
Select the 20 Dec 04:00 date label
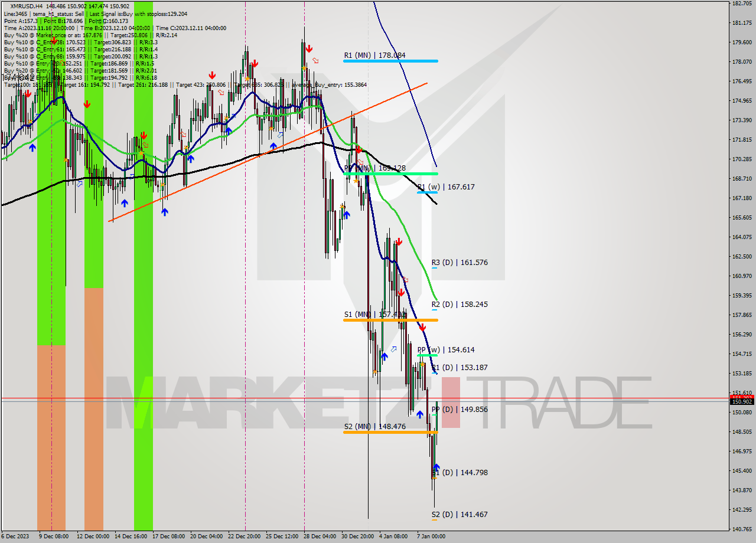(x=206, y=536)
